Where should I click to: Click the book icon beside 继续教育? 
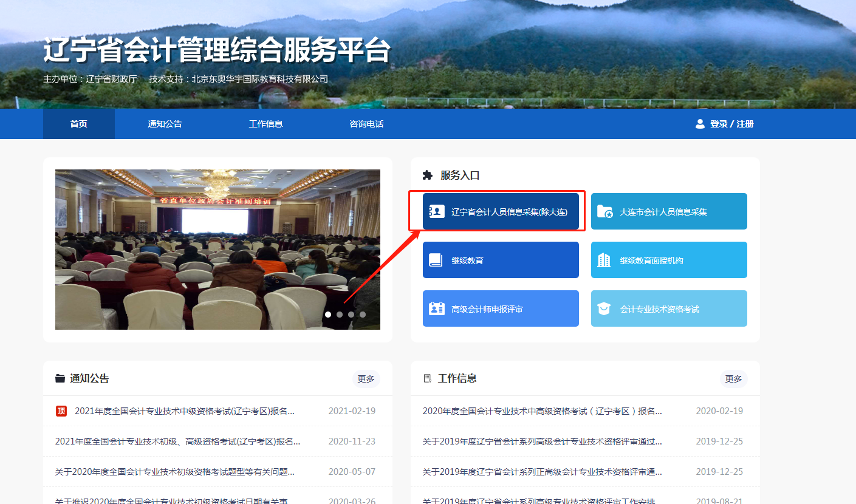436,261
